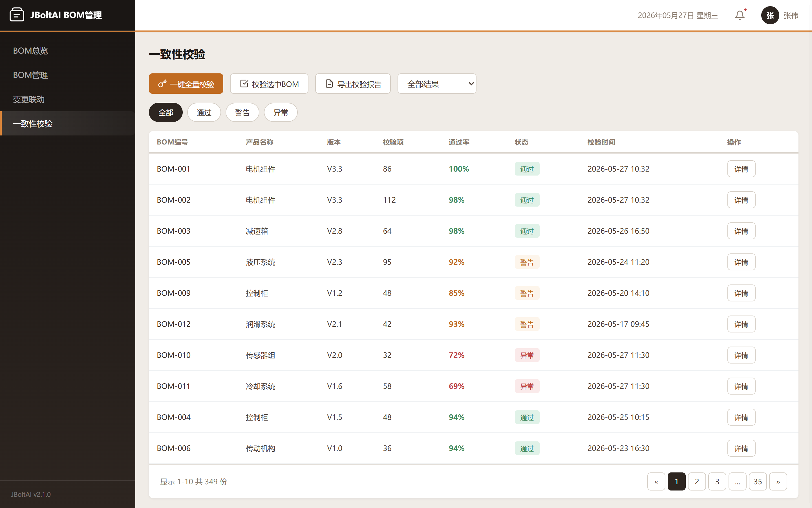This screenshot has width=812, height=508.
Task: Click 校验选中BOM button
Action: [x=269, y=84]
